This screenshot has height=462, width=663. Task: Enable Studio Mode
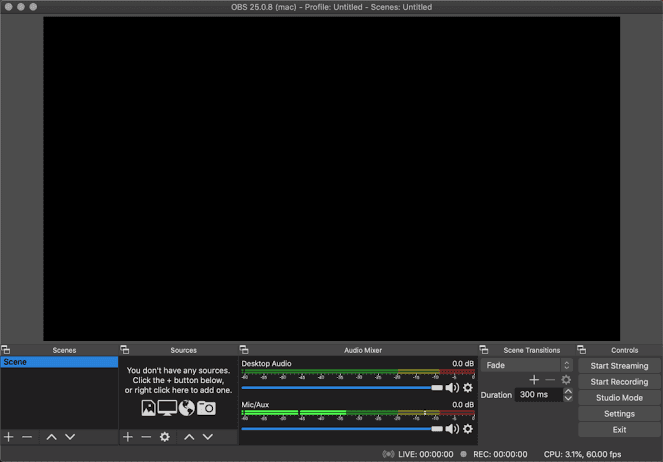619,398
